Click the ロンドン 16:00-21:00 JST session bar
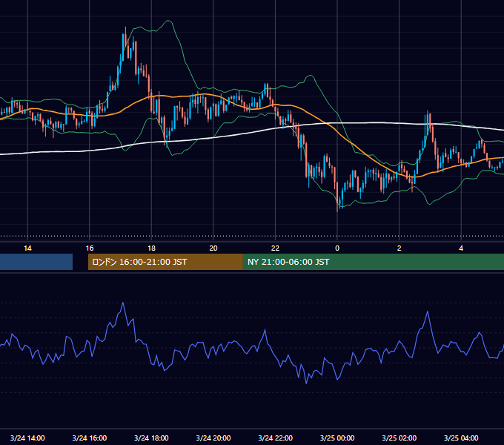The width and height of the screenshot is (504, 445). click(165, 262)
